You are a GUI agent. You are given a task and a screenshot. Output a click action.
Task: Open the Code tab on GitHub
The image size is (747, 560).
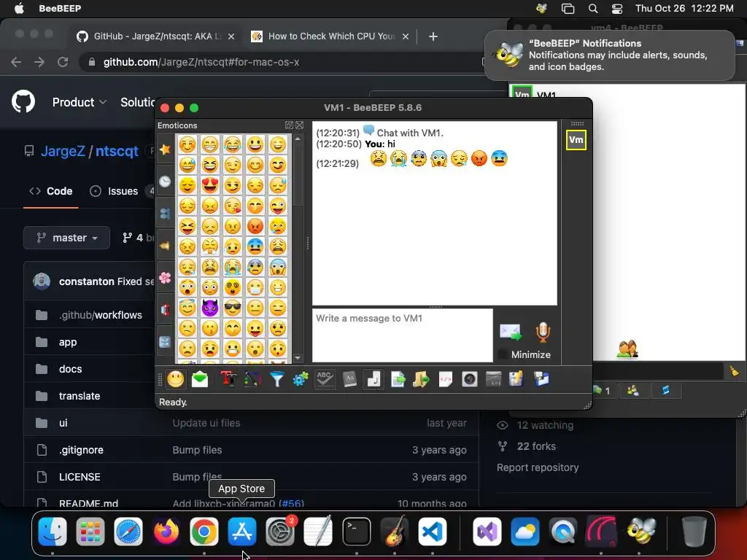[50, 191]
